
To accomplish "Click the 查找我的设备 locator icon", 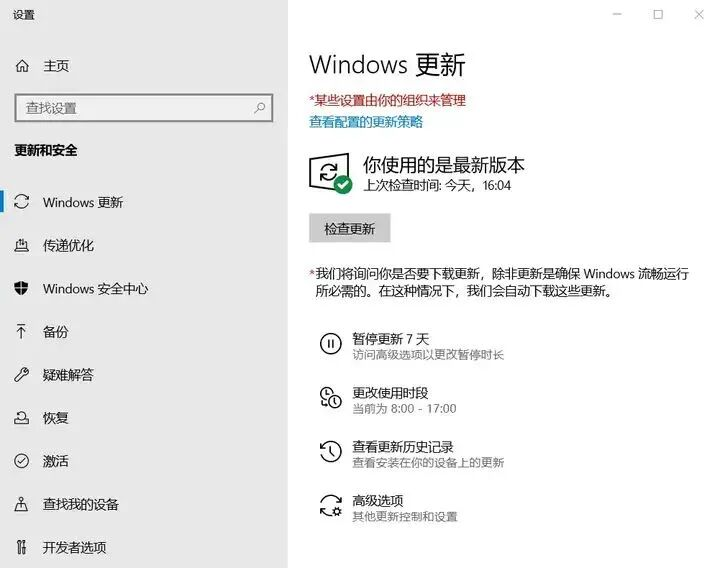I will 21,504.
